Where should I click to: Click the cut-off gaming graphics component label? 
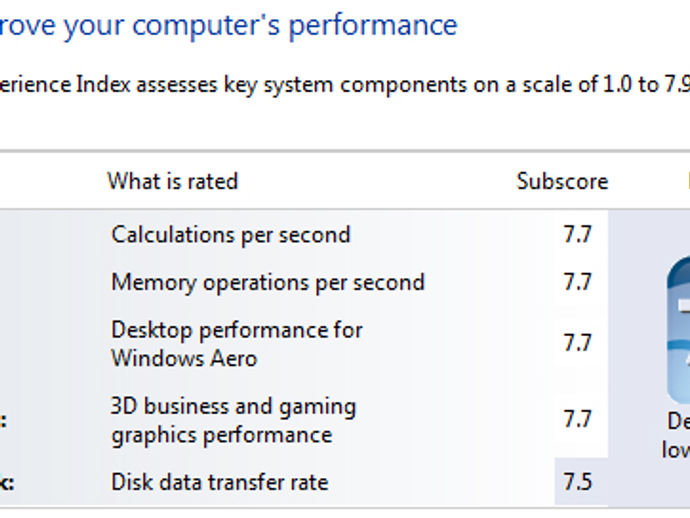(3, 420)
